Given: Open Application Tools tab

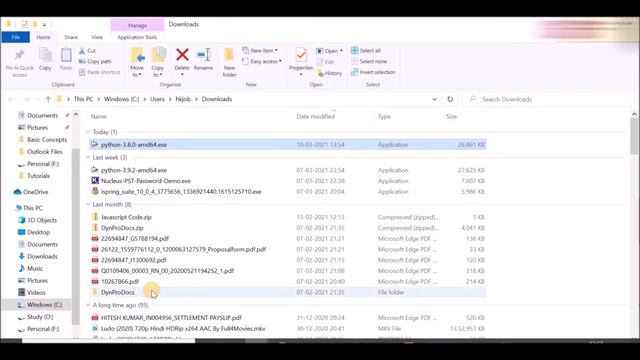Looking at the screenshot, I should click(x=137, y=37).
